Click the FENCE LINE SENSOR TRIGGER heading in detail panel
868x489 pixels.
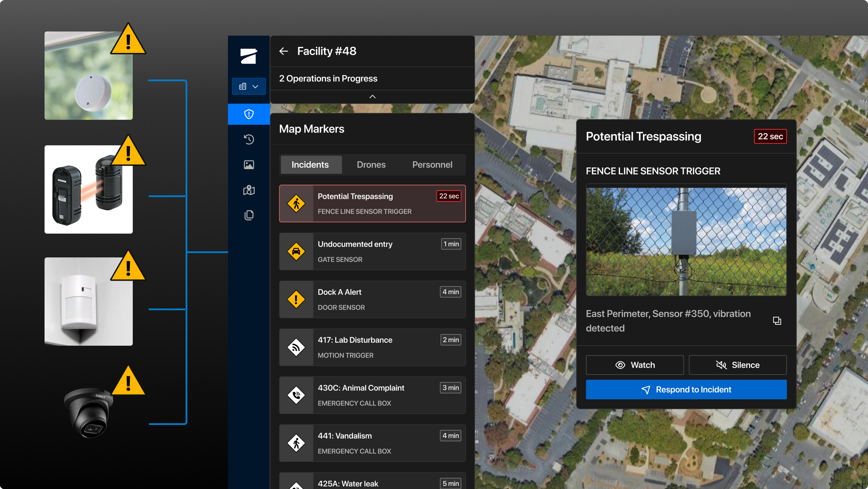[x=653, y=171]
